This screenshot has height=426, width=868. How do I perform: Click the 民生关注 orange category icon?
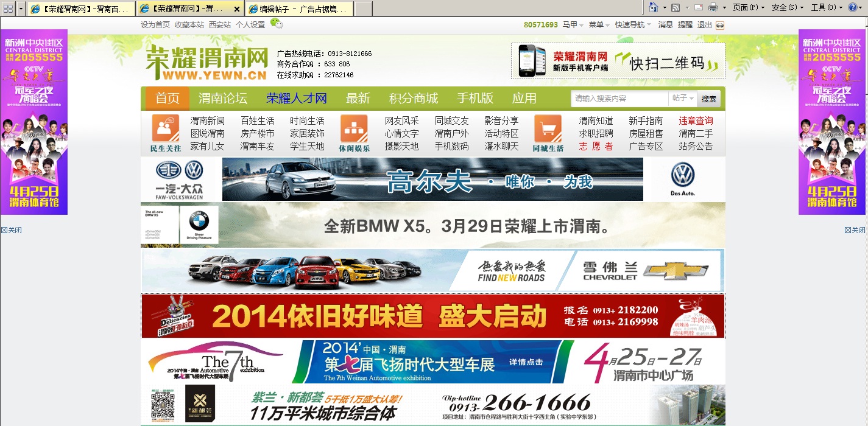click(165, 128)
